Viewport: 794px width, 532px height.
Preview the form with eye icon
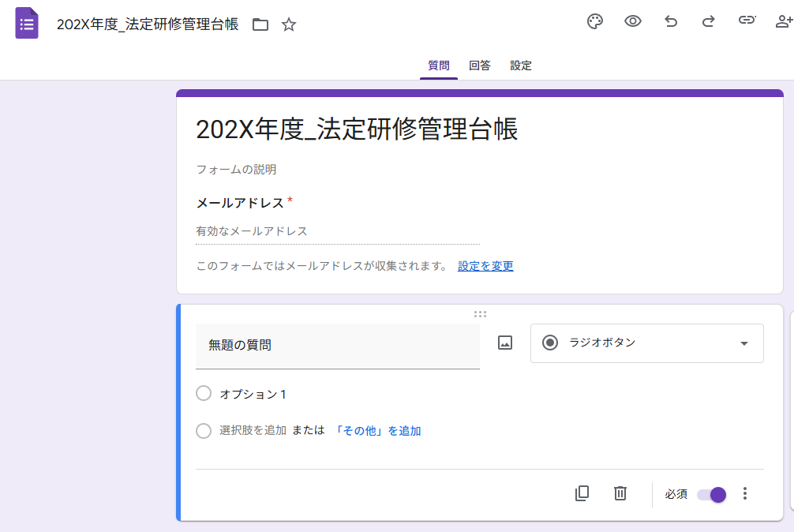point(633,21)
